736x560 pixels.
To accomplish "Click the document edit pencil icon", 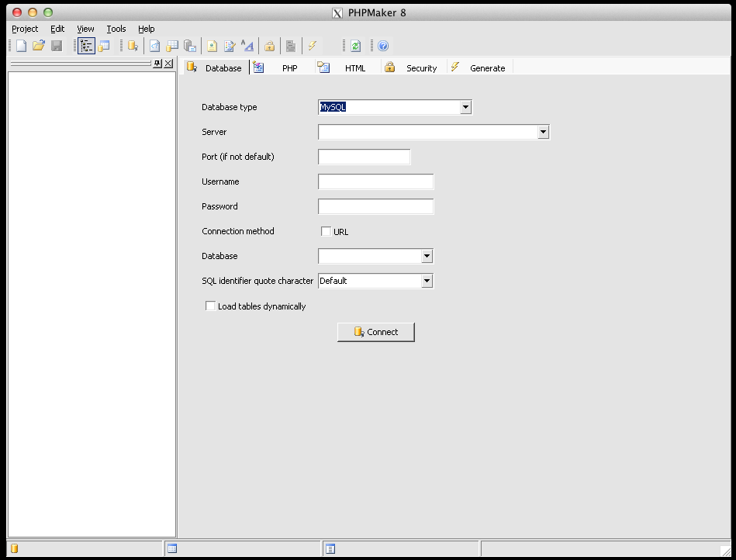I will pos(230,46).
